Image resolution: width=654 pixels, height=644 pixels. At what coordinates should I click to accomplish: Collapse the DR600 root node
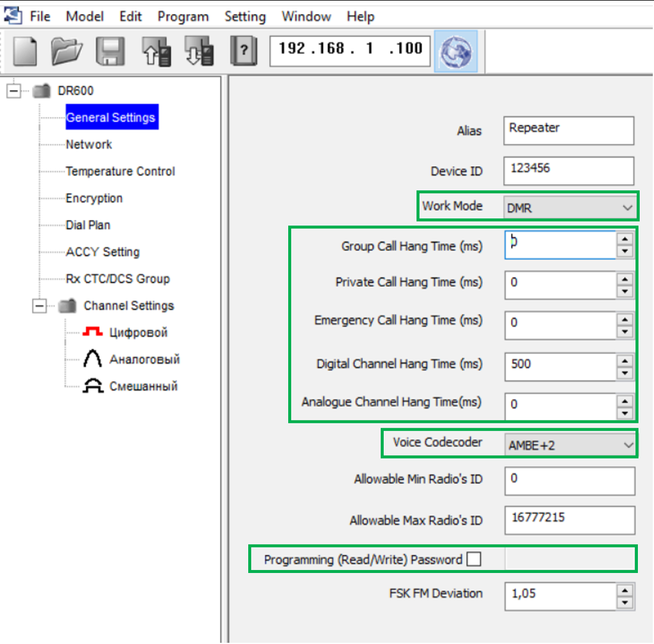13,91
